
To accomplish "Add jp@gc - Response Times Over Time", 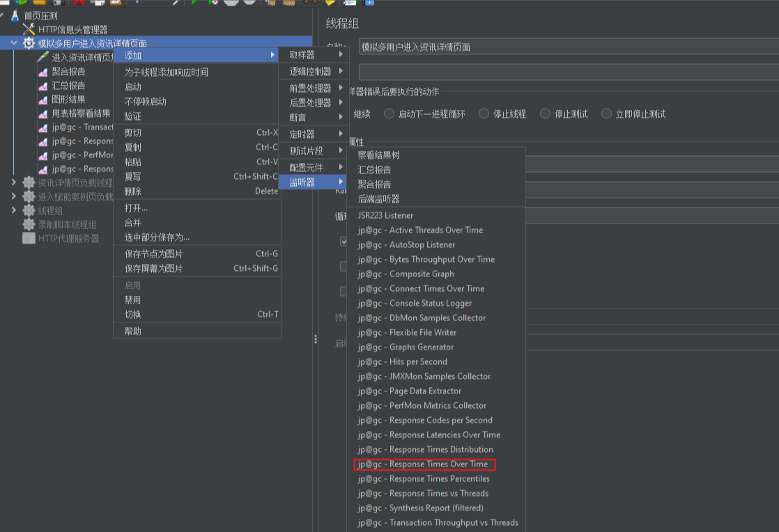I will point(436,464).
